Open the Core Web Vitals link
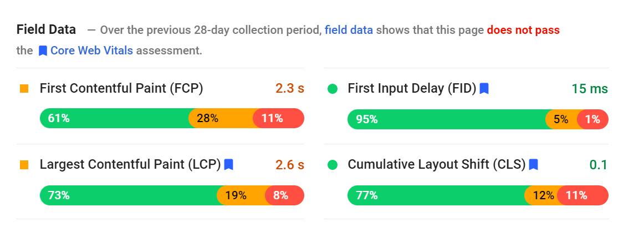644x227 pixels. coord(91,51)
